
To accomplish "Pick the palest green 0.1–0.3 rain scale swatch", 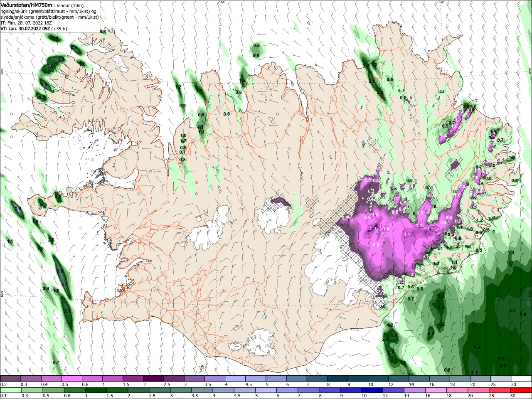I will pos(10,391).
